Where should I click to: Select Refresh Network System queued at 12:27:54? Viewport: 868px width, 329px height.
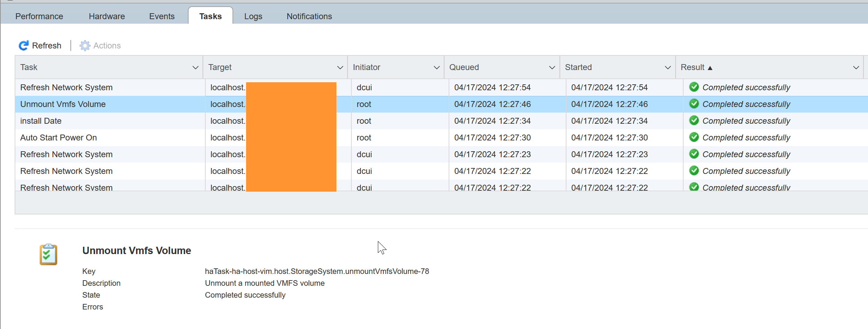(x=441, y=87)
